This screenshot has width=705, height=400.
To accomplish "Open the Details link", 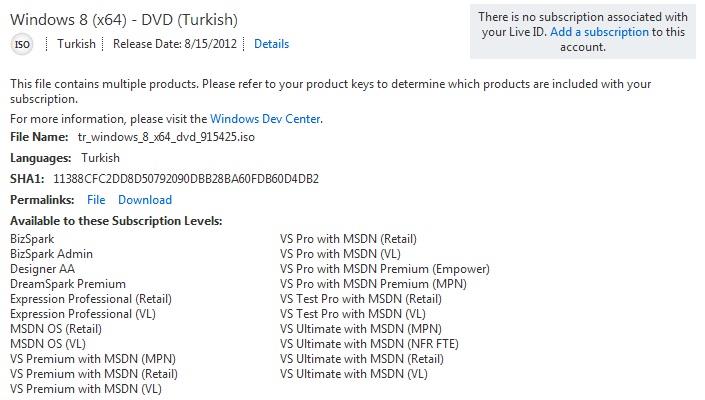I will [x=271, y=44].
